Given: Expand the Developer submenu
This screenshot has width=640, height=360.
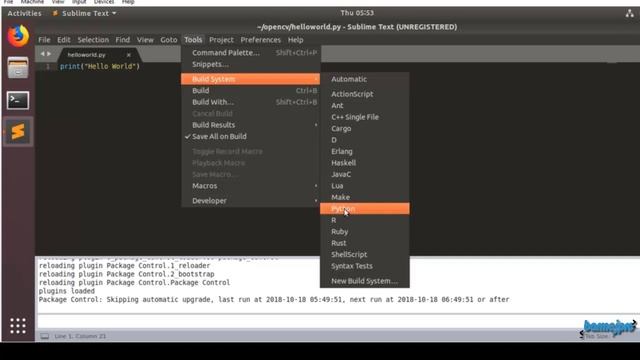Looking at the screenshot, I should coord(251,200).
